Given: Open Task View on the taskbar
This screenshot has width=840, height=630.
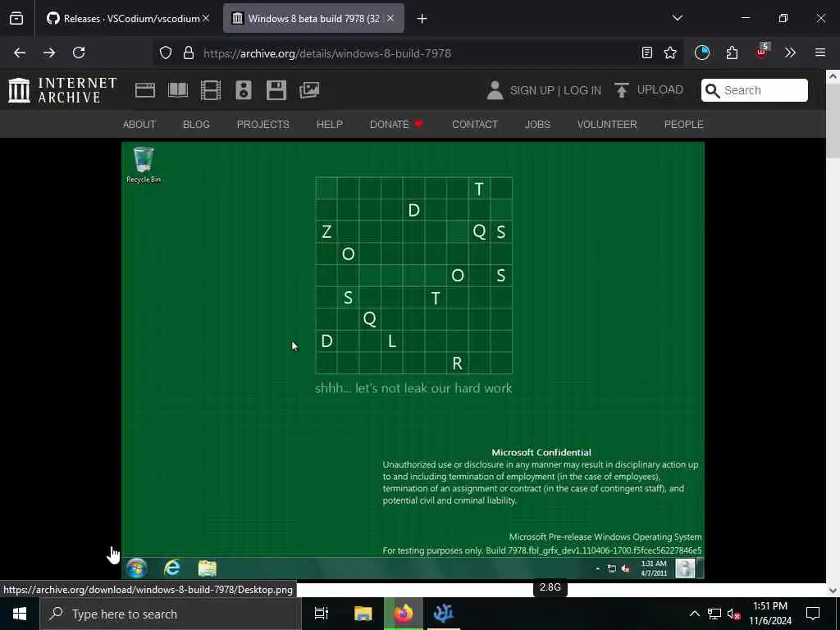Looking at the screenshot, I should pyautogui.click(x=321, y=614).
